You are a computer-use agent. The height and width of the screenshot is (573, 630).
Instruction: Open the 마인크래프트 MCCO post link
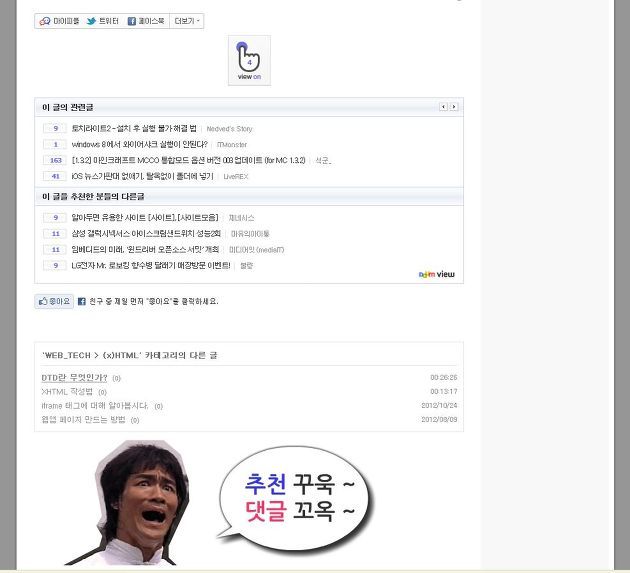point(188,160)
